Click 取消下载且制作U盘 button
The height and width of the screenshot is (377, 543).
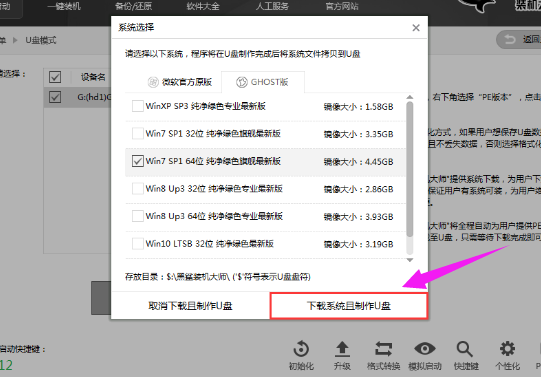tap(190, 306)
